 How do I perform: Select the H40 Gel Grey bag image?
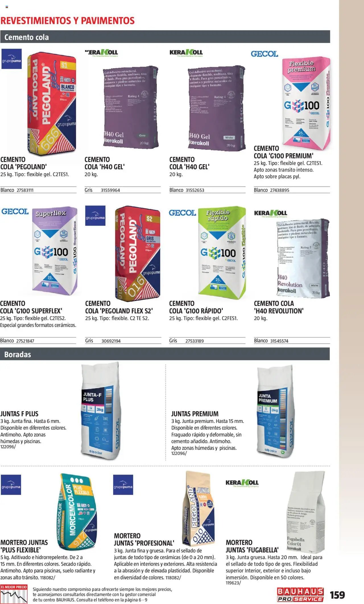pos(130,107)
